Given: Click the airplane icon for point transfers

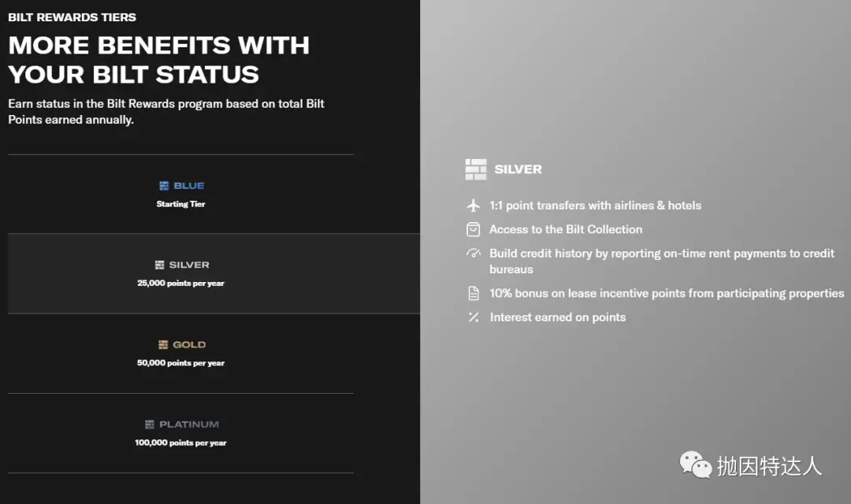Looking at the screenshot, I should [x=474, y=206].
